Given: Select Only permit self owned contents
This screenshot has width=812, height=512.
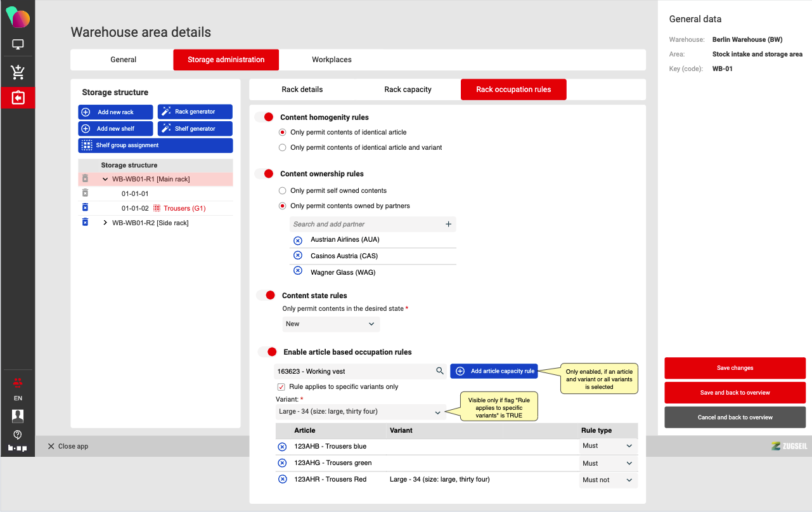Looking at the screenshot, I should (x=283, y=190).
